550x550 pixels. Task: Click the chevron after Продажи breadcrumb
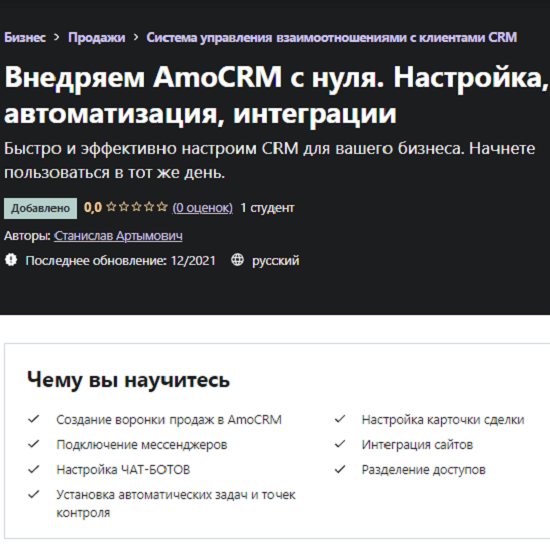click(136, 37)
